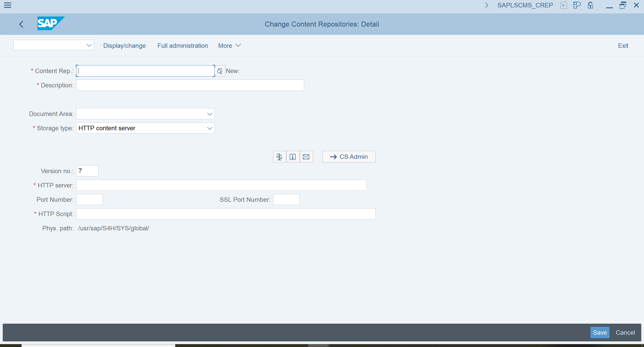
Task: Open status information via the info icon
Action: click(292, 157)
